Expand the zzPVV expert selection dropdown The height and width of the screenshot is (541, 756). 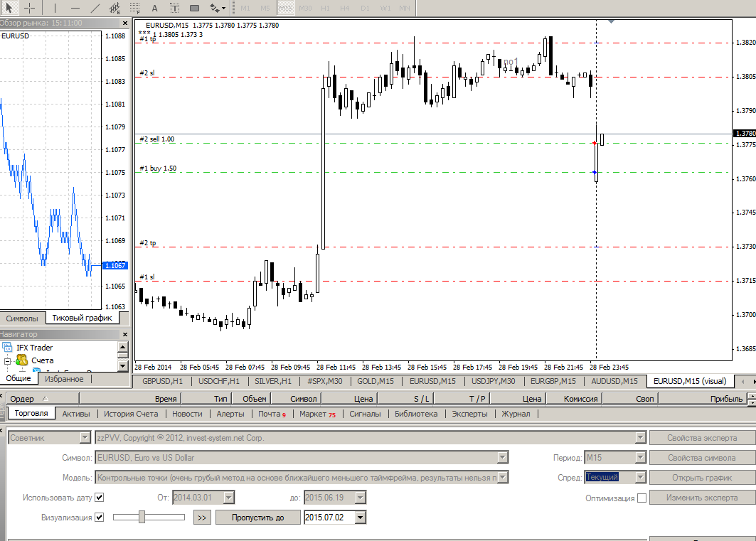(640, 438)
